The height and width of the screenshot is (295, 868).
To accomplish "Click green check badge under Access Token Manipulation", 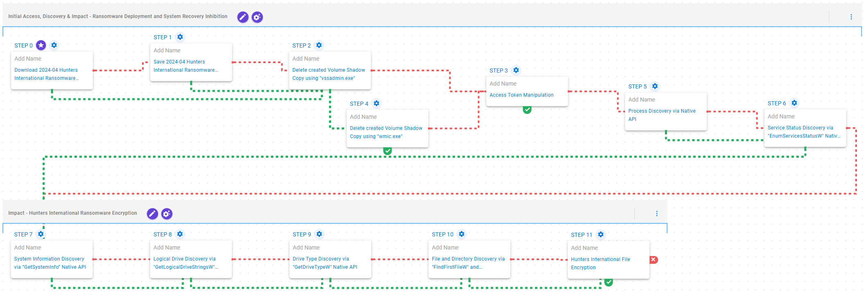I will tap(527, 109).
